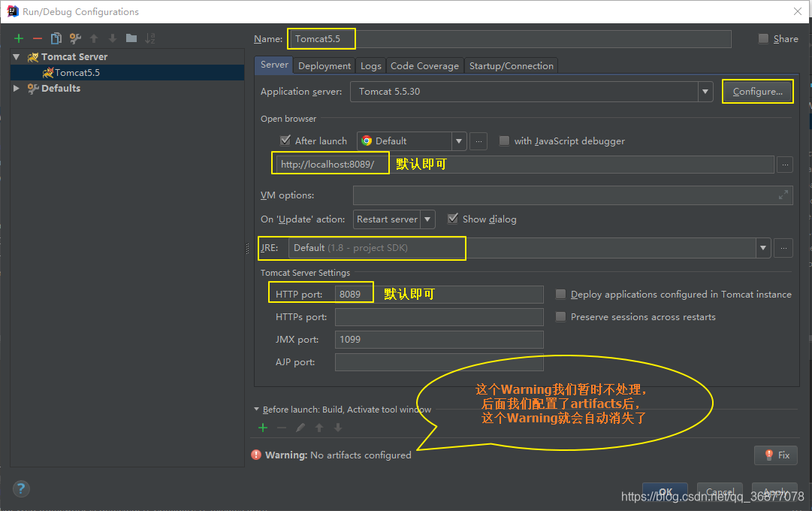The height and width of the screenshot is (511, 812).
Task: Move the before-launch task down
Action: coord(337,428)
